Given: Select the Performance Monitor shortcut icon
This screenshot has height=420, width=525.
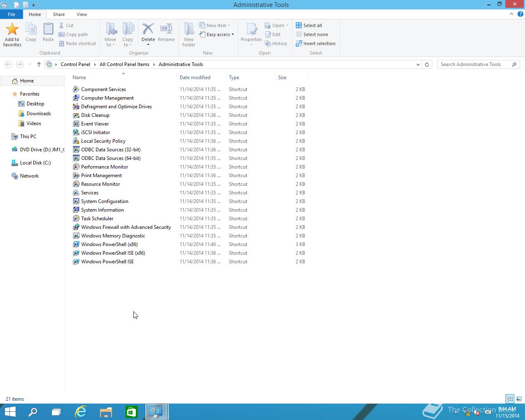Looking at the screenshot, I should (x=76, y=167).
